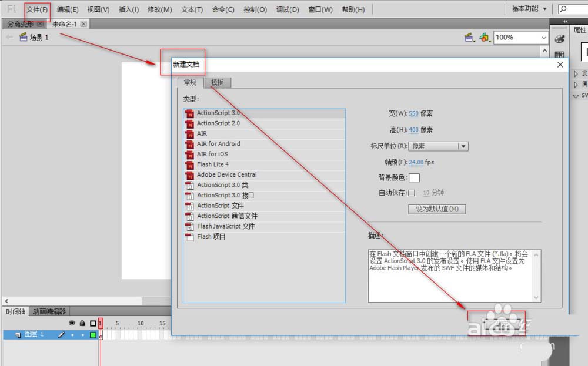Click the 设为默认值(M) button
Image resolution: width=588 pixels, height=366 pixels.
click(437, 209)
